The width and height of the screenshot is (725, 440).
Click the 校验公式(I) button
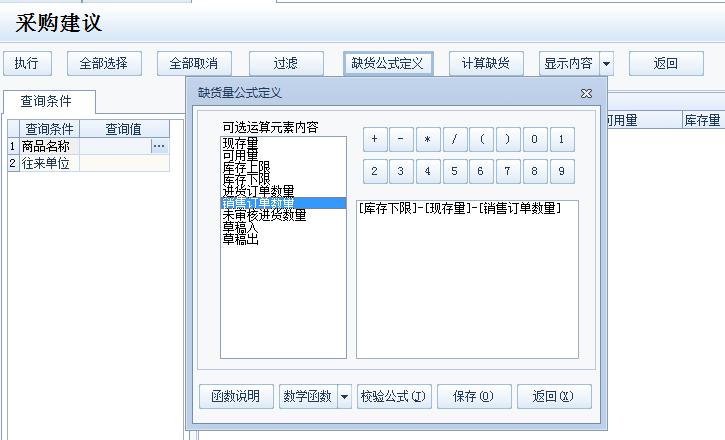(x=394, y=397)
